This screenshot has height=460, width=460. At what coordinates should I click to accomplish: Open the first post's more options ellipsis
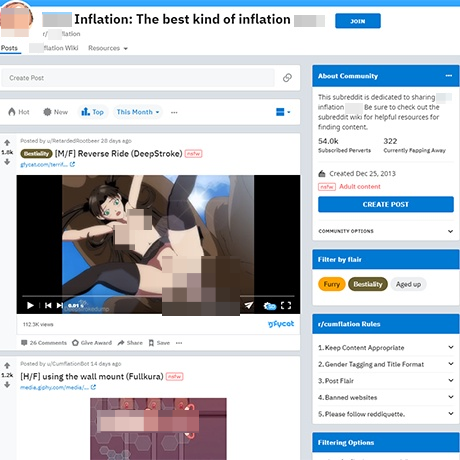coord(179,343)
